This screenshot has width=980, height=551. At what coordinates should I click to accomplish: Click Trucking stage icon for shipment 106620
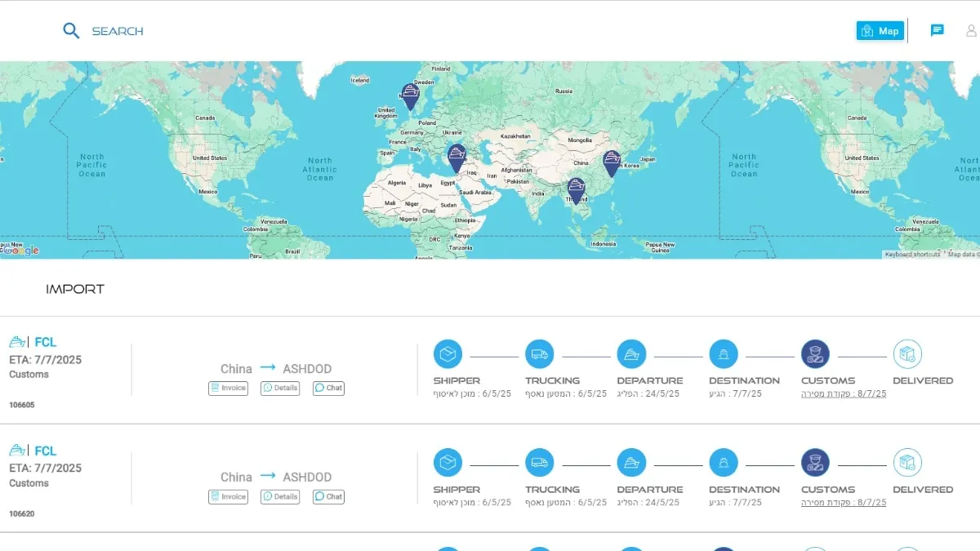click(x=540, y=463)
